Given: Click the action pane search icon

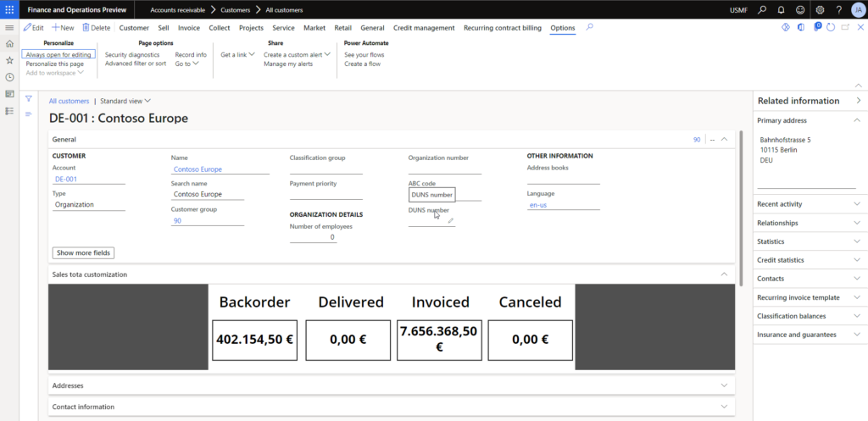Looking at the screenshot, I should (590, 26).
